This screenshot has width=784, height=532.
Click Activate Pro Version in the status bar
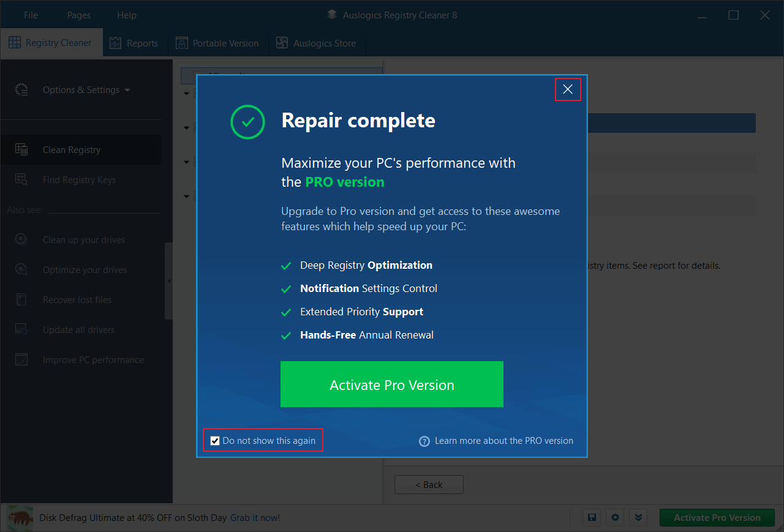click(717, 518)
